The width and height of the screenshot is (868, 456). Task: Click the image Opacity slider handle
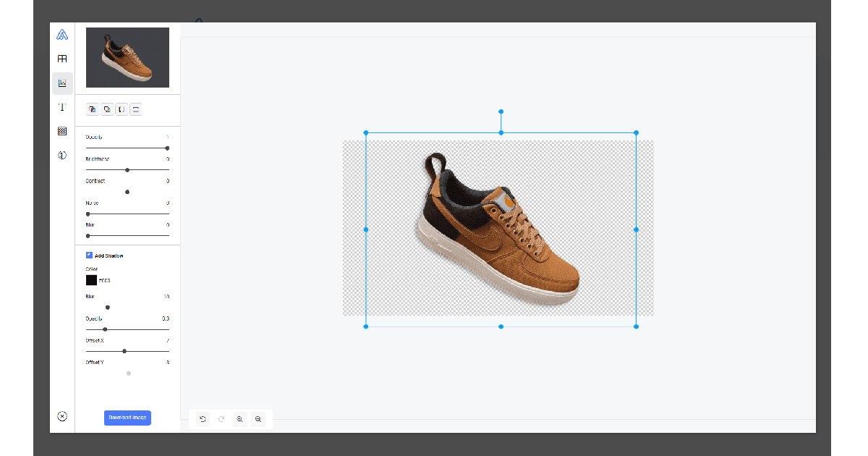point(167,148)
